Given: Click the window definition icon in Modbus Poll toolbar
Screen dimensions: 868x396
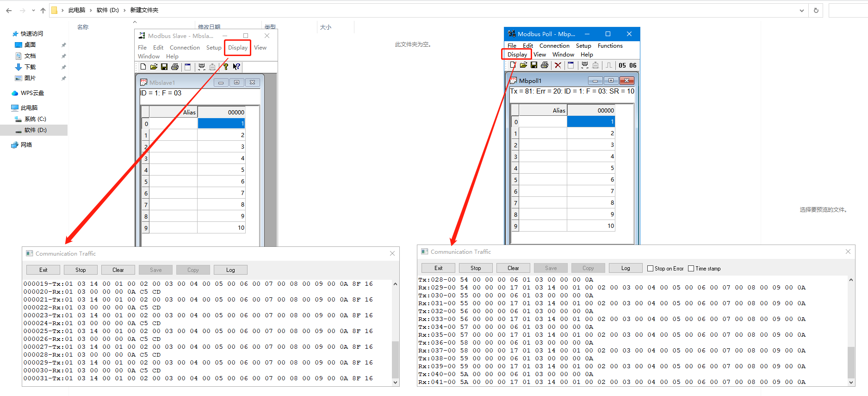Looking at the screenshot, I should [571, 65].
